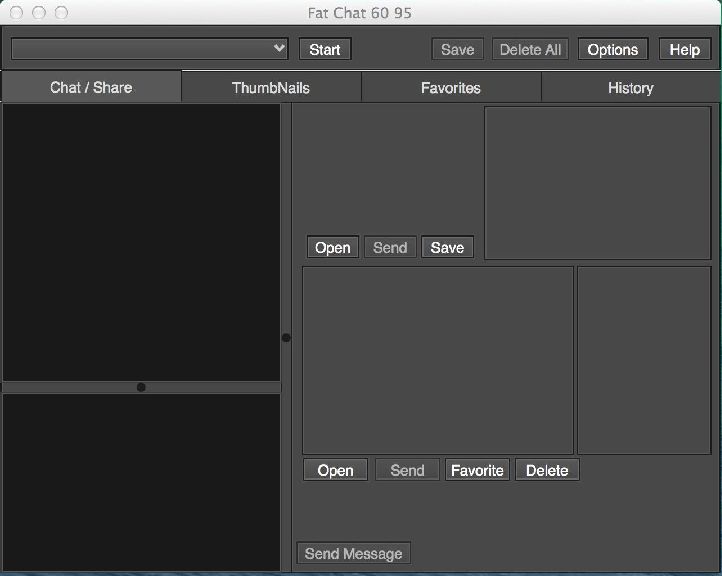Screen dimensions: 722x576
Task: Click Send next to Favorite button
Action: point(407,470)
